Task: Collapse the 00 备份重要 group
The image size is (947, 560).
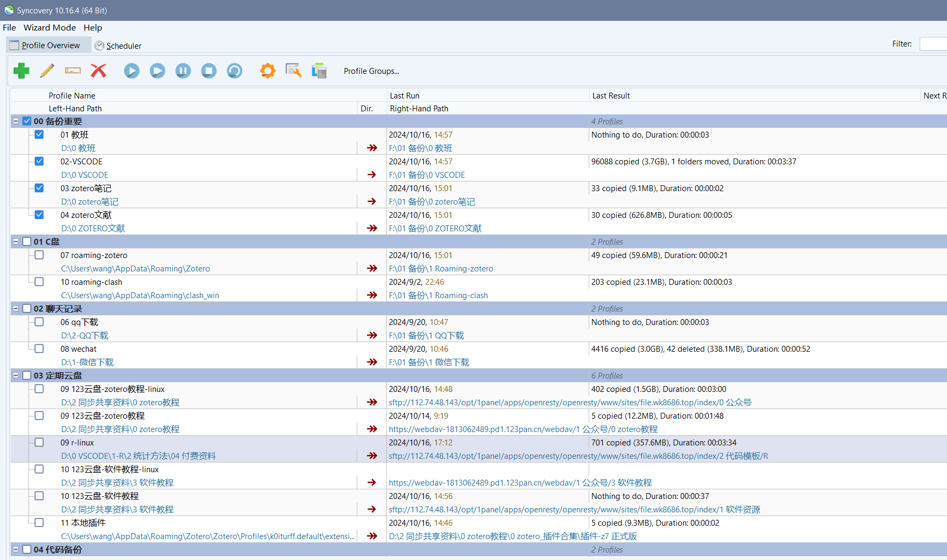Action: [x=16, y=121]
